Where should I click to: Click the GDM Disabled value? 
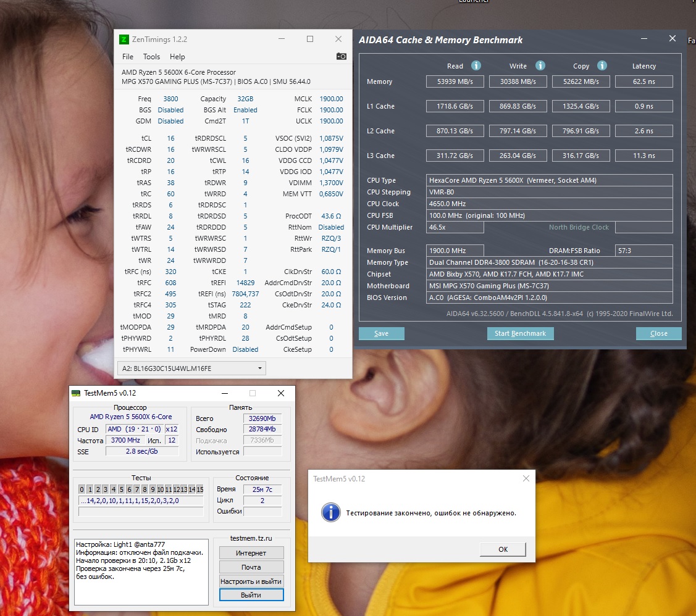171,121
